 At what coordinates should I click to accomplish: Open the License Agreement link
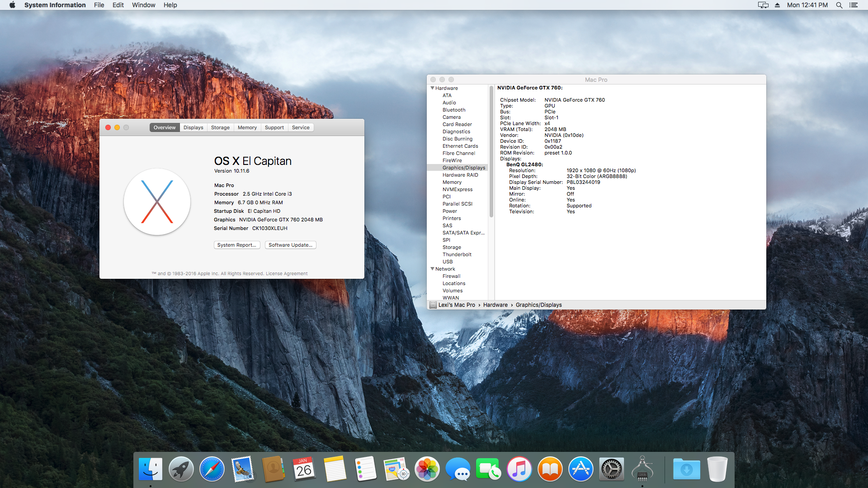click(x=286, y=274)
